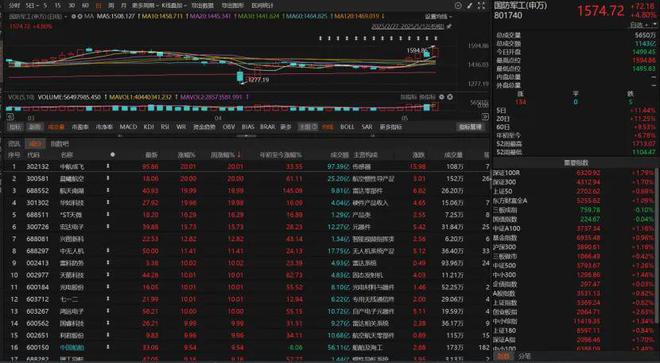The width and height of the screenshot is (660, 363).
Task: Toggle the KDJ indicator
Action: click(149, 127)
